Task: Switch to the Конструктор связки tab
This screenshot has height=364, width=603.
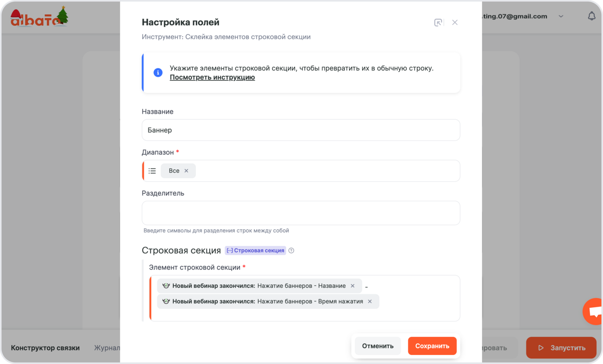Action: point(45,348)
